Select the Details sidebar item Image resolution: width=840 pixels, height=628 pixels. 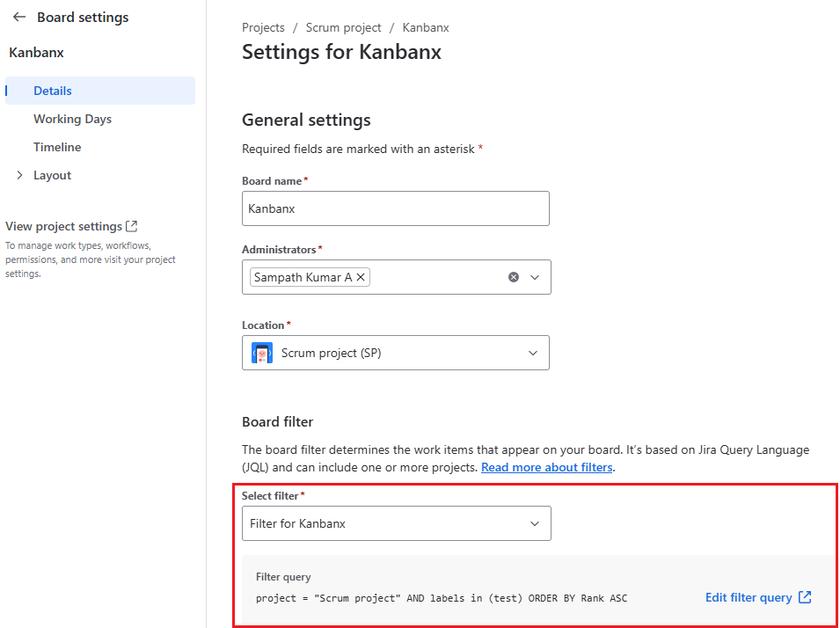(x=53, y=91)
